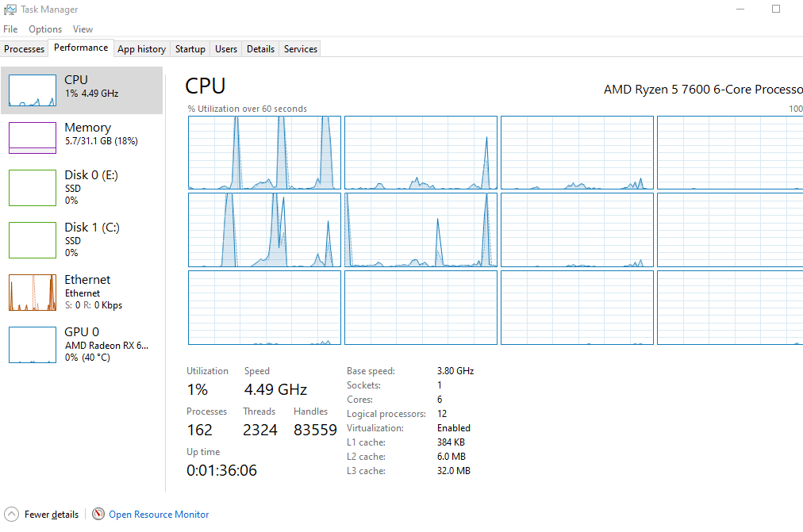Screen dimensions: 803x532
Task: Click the second graph in middle row of CPU graphs
Action: [421, 230]
